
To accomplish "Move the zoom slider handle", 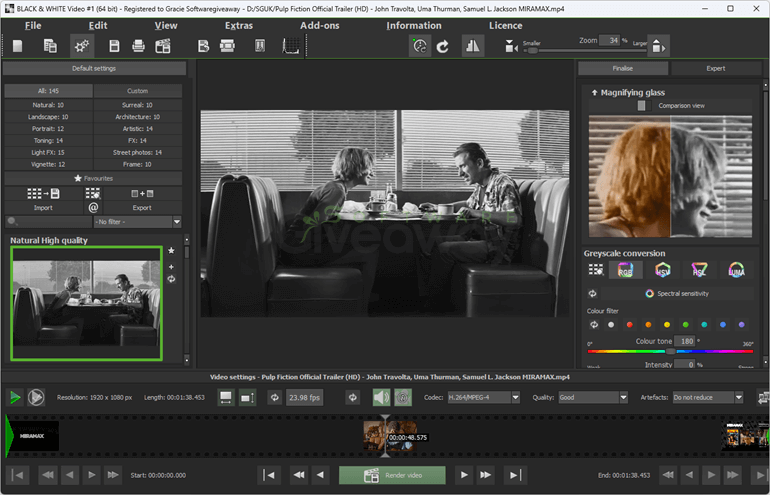I will (532, 50).
